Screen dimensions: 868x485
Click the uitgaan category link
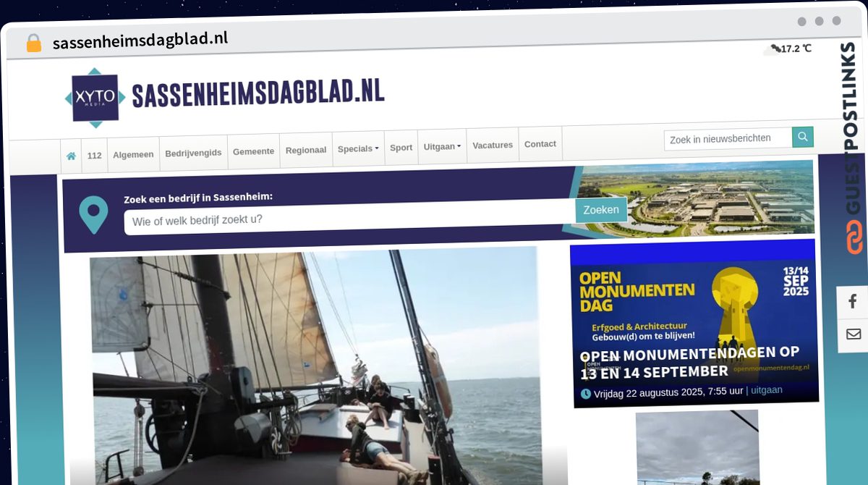[x=767, y=390]
